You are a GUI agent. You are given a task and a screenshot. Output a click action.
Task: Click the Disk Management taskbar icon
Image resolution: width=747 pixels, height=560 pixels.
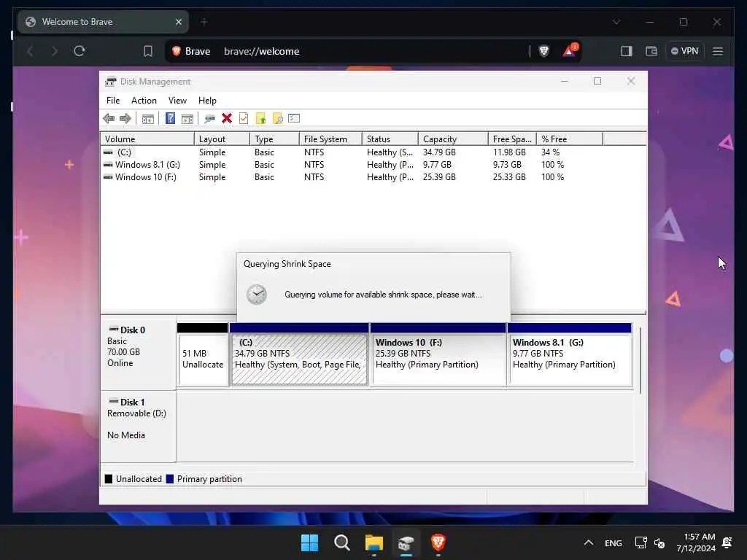[x=406, y=542]
